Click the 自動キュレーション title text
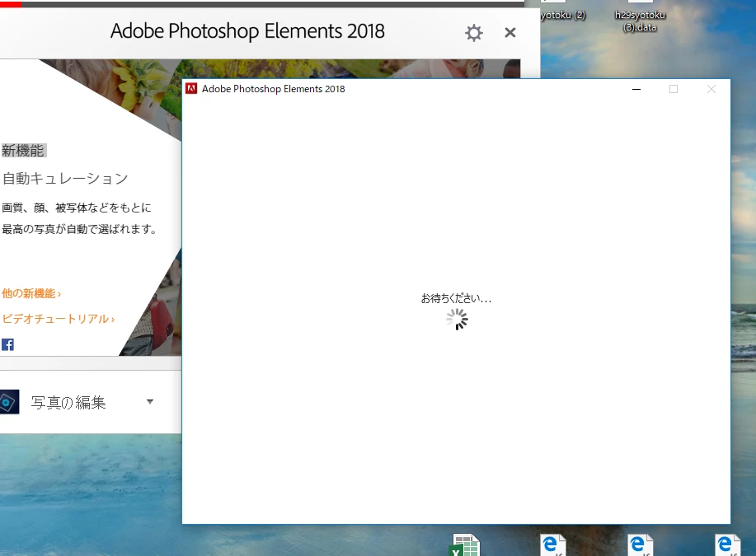 65,178
